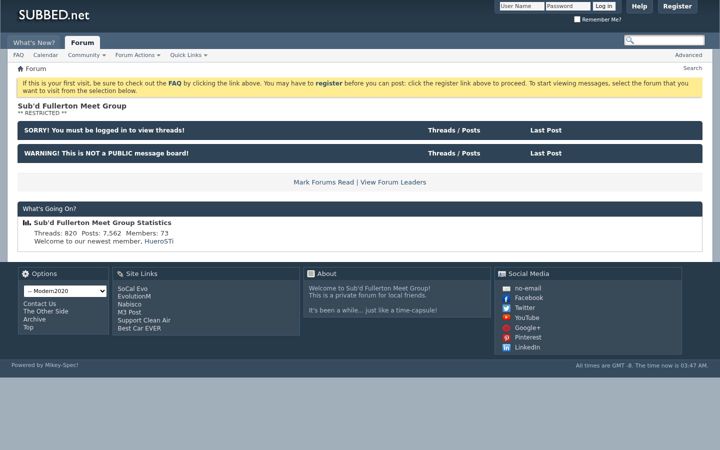Select the Forum tab
Viewport: 720px width, 450px height.
[x=83, y=43]
